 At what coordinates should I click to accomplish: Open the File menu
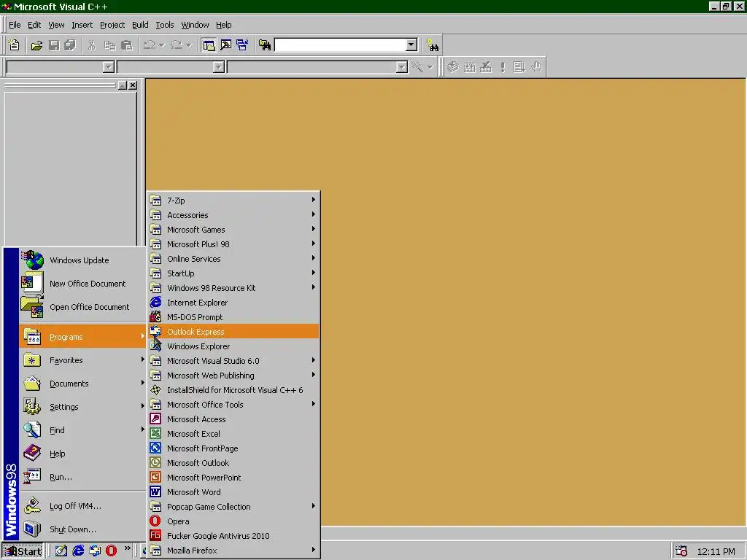15,25
